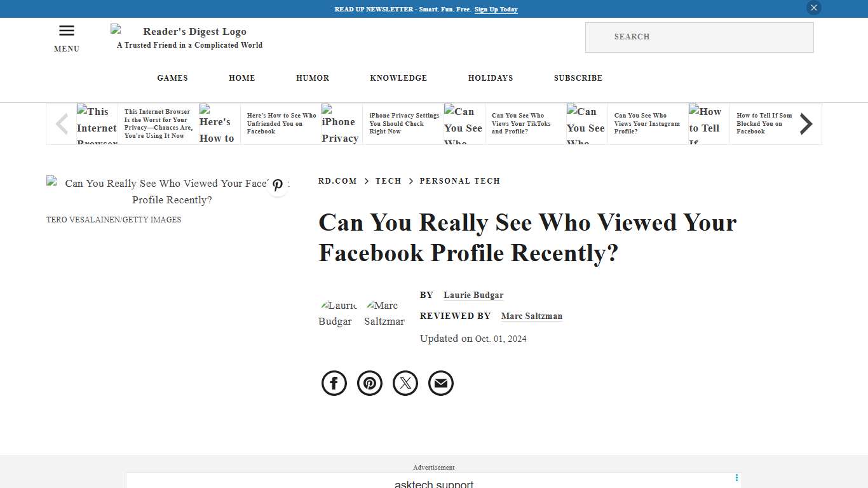Select the KNOWLEDGE tab
This screenshot has width=868, height=488.
coord(398,78)
